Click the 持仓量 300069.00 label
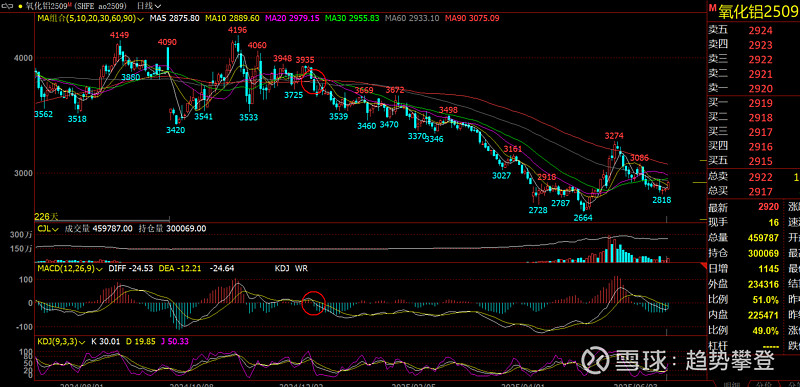This screenshot has width=800, height=387. 172,228
